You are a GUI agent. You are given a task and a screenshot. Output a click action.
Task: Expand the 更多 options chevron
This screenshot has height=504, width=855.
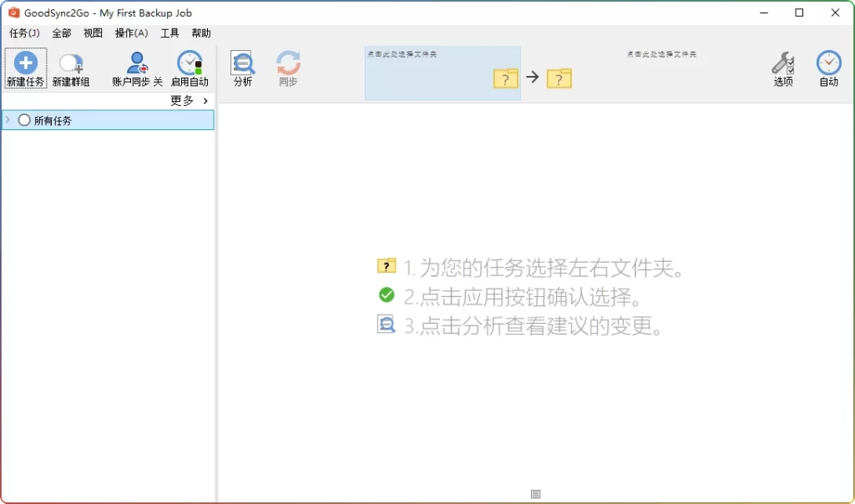click(204, 101)
